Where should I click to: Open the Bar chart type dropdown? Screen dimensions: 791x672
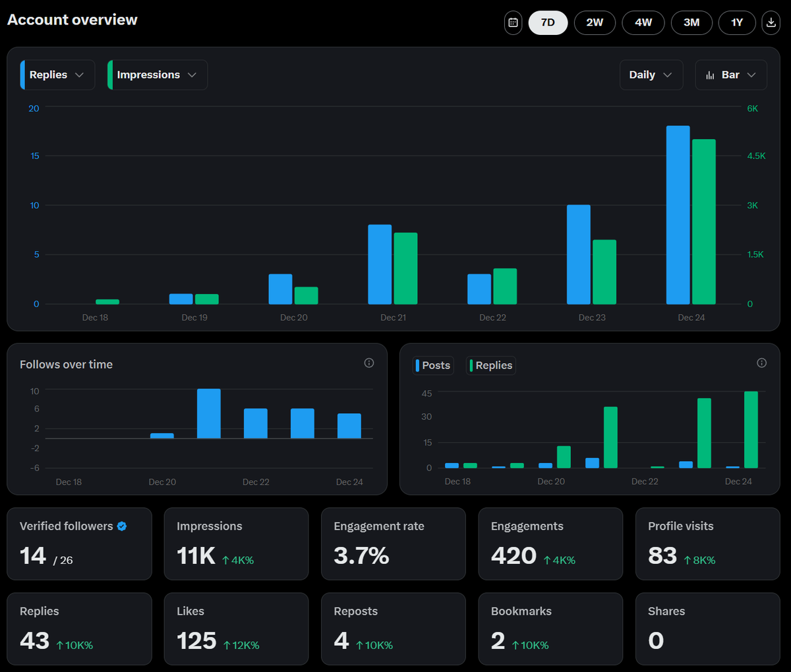(730, 74)
